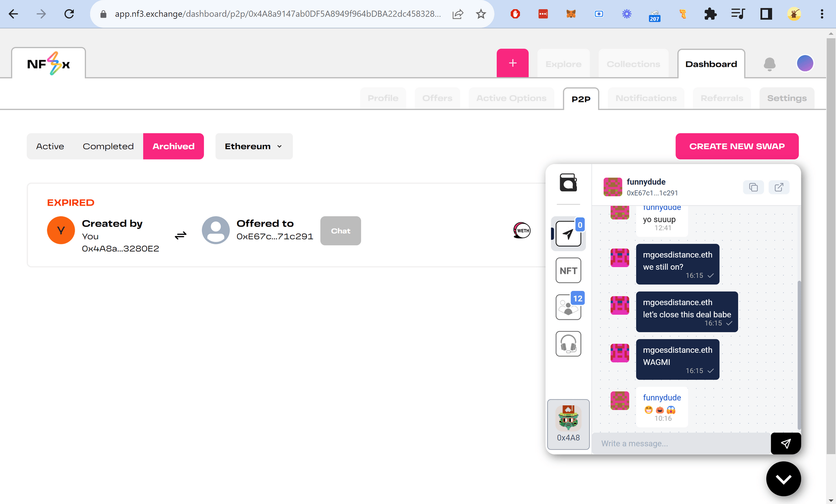Click the headset support icon

[x=568, y=344]
